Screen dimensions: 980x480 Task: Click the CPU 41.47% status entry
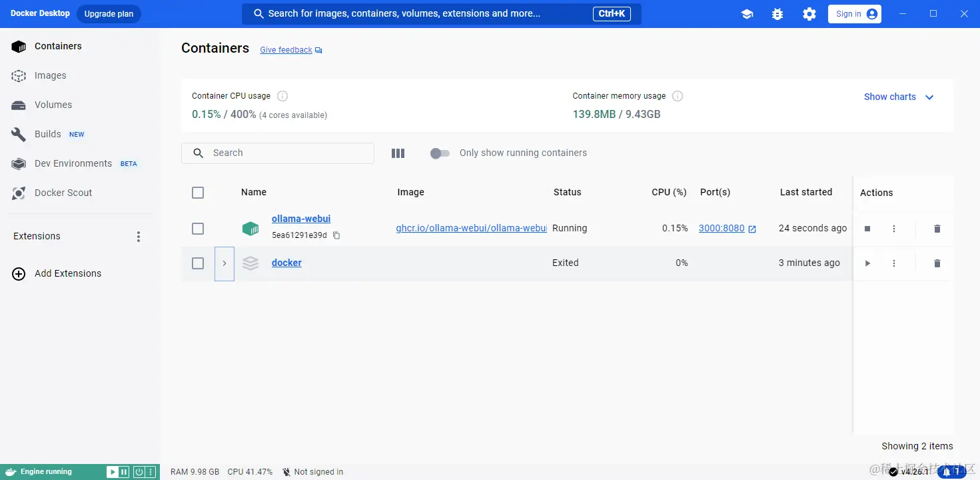click(x=250, y=472)
